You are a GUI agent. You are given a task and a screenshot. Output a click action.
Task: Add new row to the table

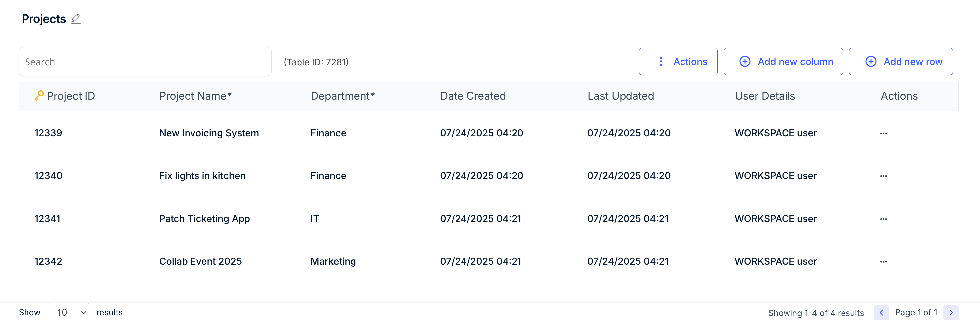click(x=900, y=62)
